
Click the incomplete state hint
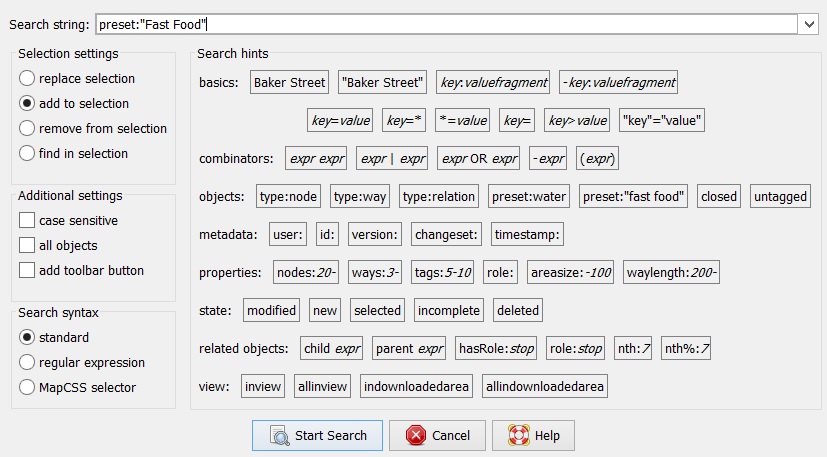(449, 310)
